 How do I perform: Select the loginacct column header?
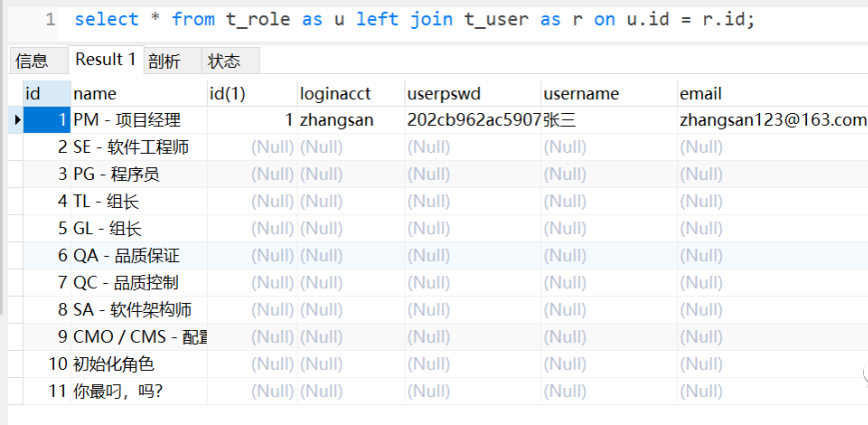click(x=336, y=94)
